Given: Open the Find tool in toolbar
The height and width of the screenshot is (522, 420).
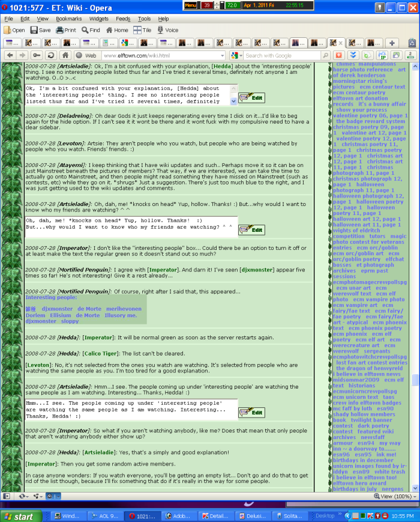Looking at the screenshot, I should tap(91, 30).
